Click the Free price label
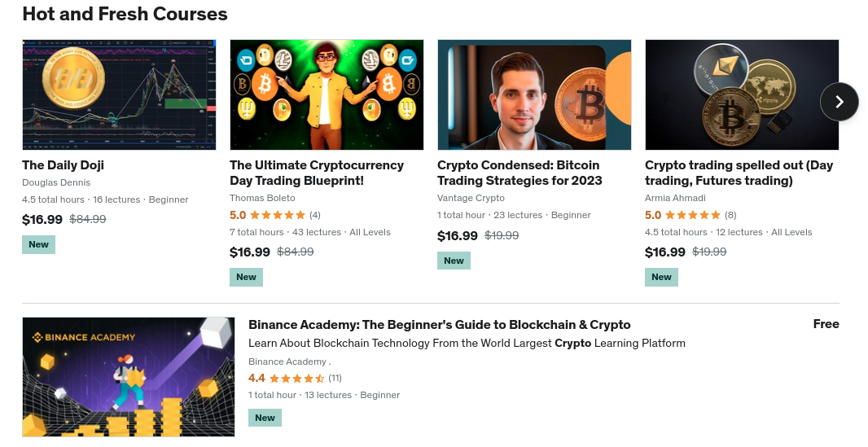This screenshot has width=868, height=447. coord(826,324)
